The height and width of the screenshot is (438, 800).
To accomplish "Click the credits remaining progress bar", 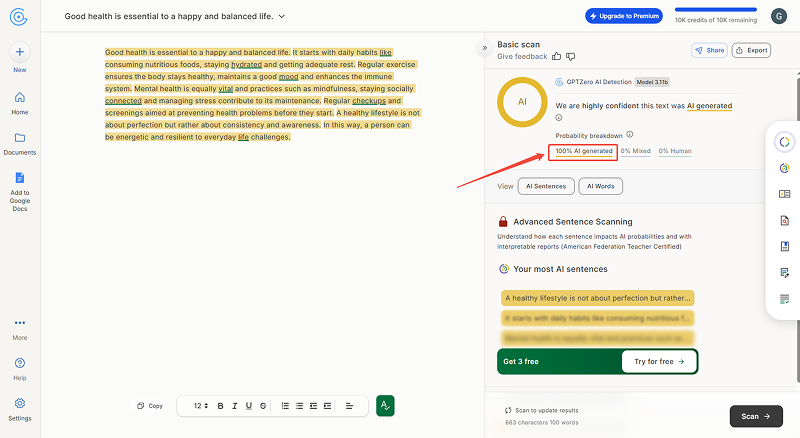I will tap(715, 9).
